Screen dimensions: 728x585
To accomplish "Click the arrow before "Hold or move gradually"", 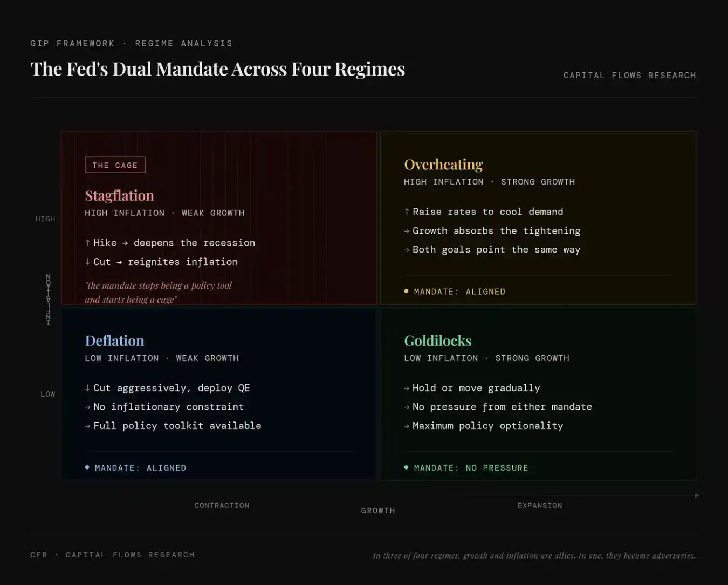I will [407, 388].
